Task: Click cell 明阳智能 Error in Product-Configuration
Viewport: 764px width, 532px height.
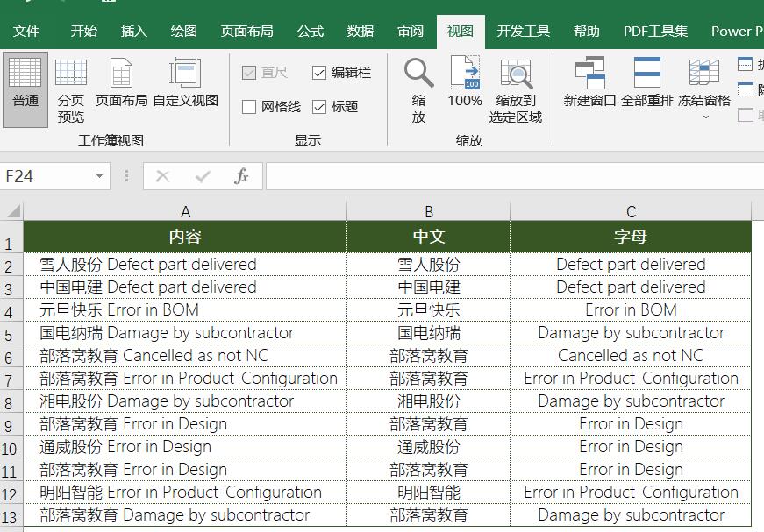Action: tap(185, 492)
